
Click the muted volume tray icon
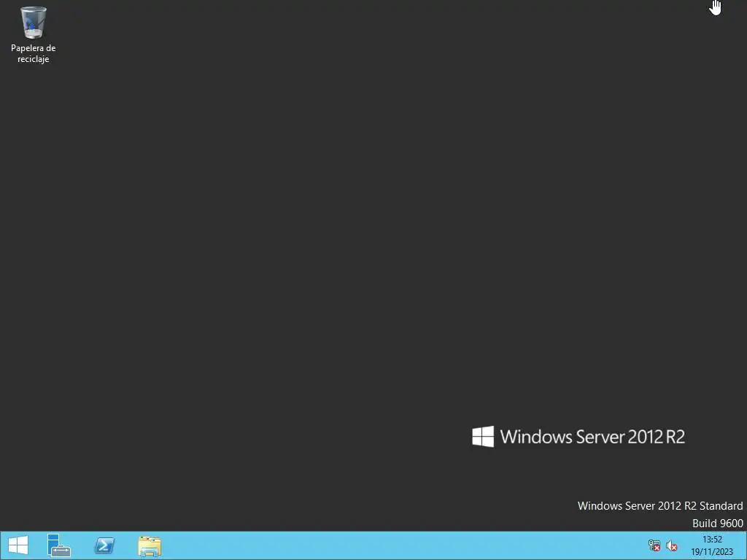pyautogui.click(x=672, y=545)
